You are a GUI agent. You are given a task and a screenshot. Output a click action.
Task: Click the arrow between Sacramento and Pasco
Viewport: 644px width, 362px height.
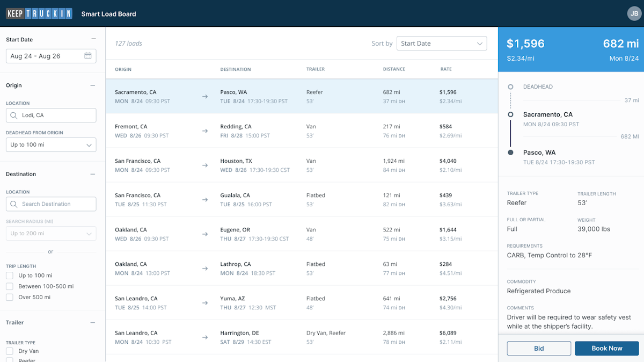click(204, 96)
